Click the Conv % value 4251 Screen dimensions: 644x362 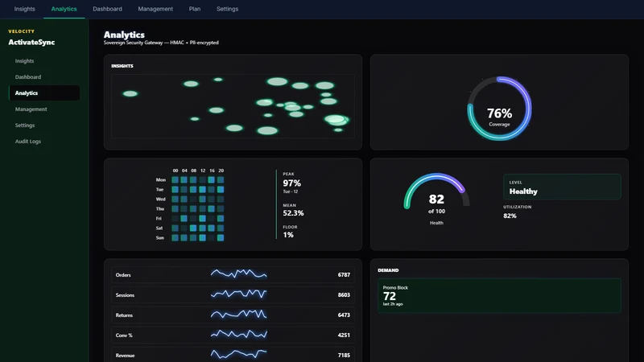tap(344, 335)
